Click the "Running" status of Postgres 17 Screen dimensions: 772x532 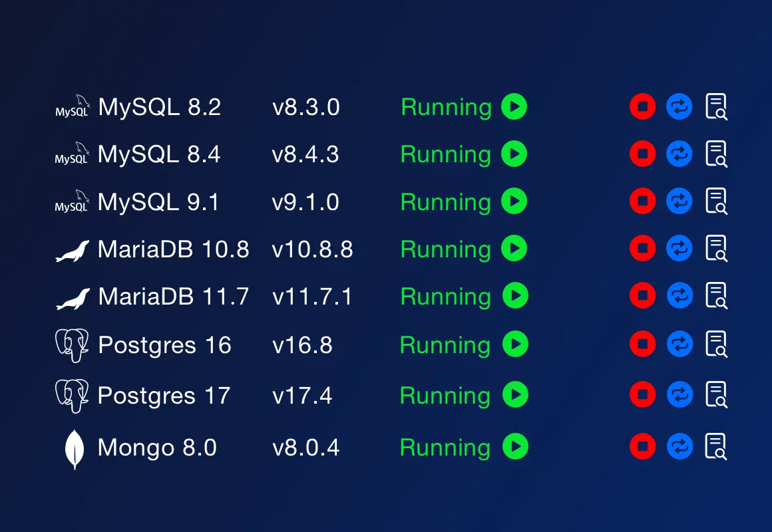pyautogui.click(x=445, y=396)
